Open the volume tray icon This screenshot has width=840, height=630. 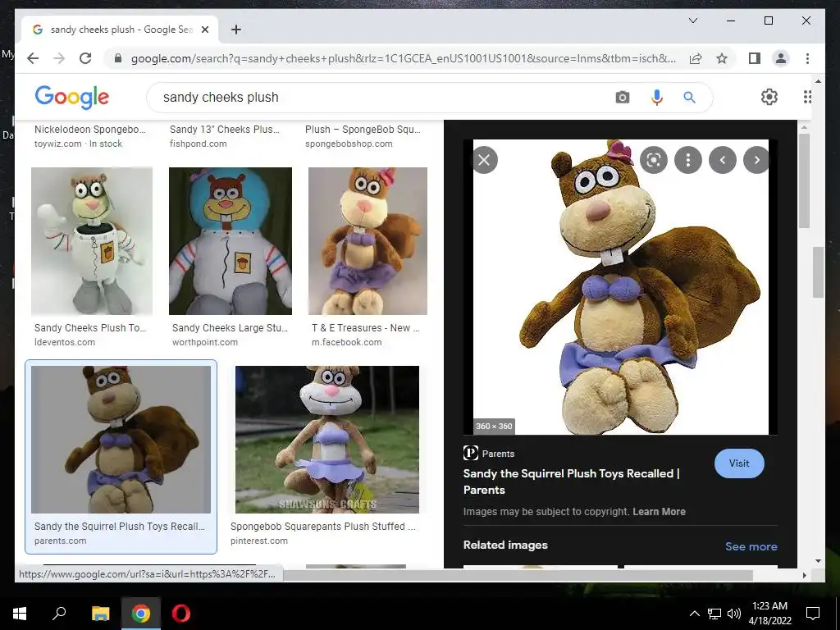click(734, 614)
